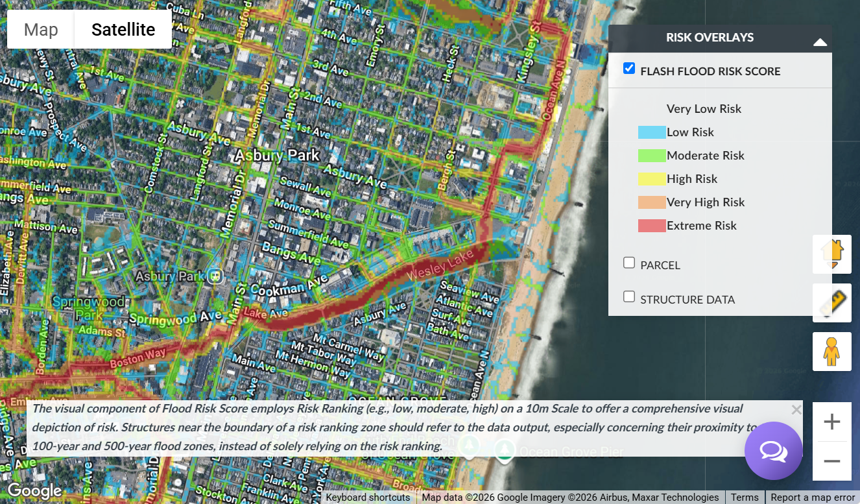This screenshot has height=504, width=860.
Task: Click the Asbury Park train station icon
Action: pos(215,276)
